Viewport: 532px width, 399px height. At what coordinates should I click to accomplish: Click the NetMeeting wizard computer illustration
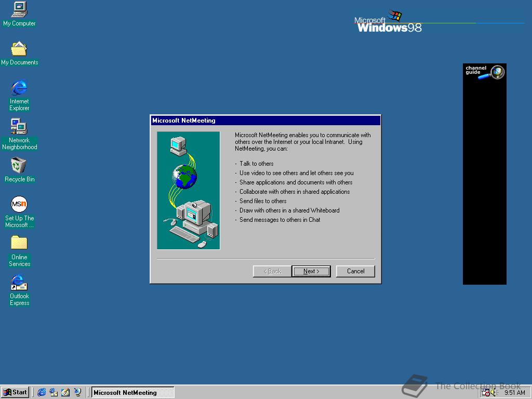188,191
